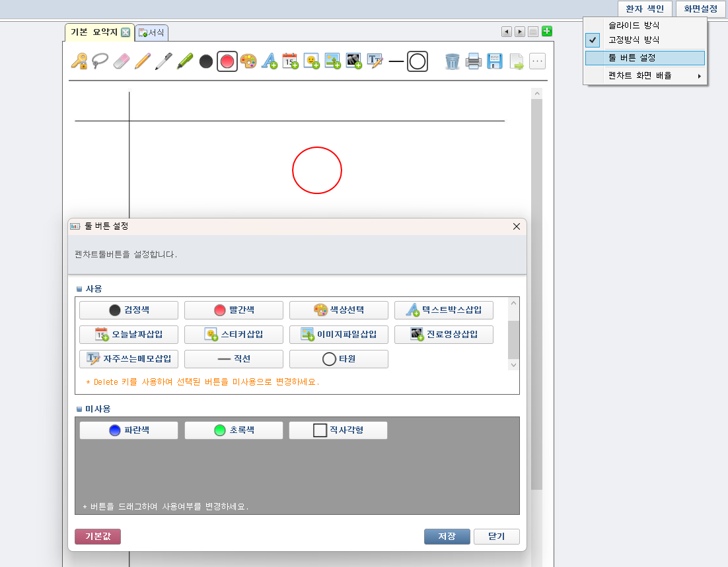728x567 pixels.
Task: Select the red color swatch in toolbar
Action: [x=227, y=61]
